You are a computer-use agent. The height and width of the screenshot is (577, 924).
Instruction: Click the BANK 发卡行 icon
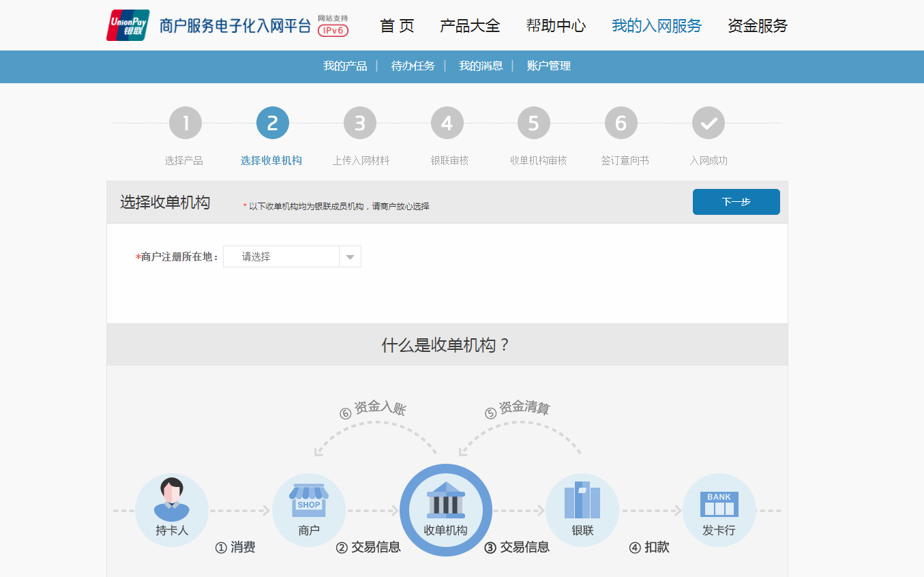tap(719, 504)
